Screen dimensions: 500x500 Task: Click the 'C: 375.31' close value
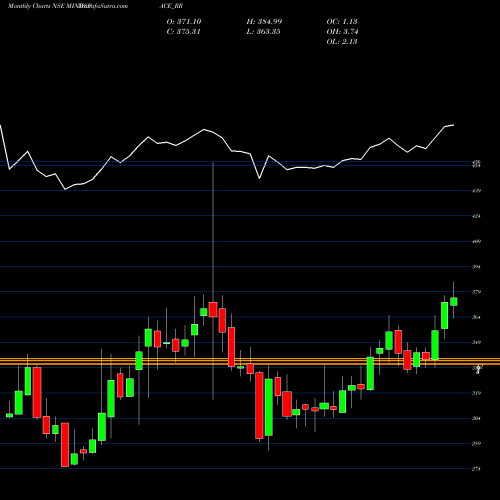(x=183, y=32)
